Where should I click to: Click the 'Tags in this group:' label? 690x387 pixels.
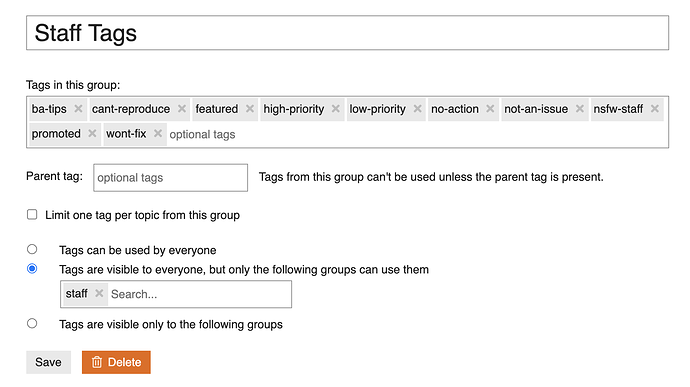73,85
